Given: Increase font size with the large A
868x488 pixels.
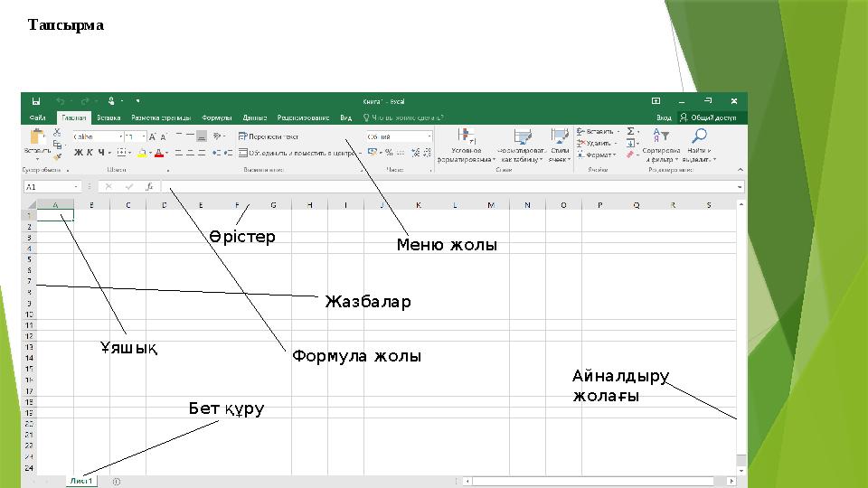Looking at the screenshot, I should tap(152, 136).
